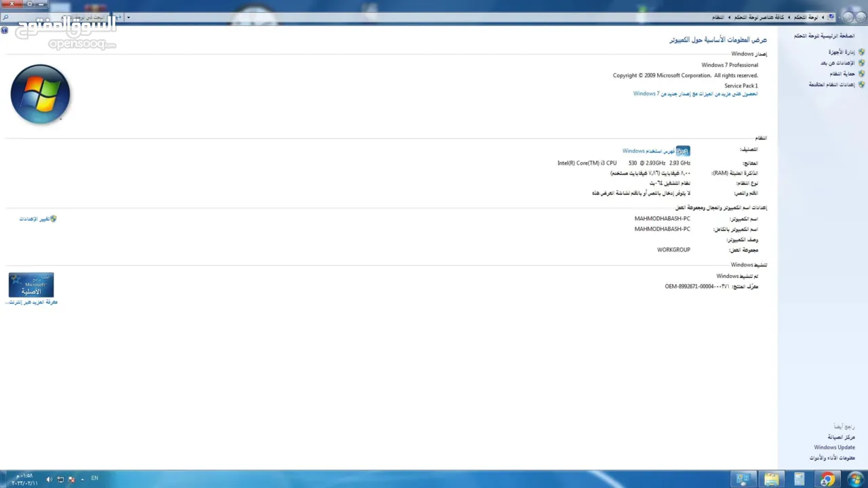868x488 pixels.
Task: Click the help question mark icon
Action: [x=5, y=30]
